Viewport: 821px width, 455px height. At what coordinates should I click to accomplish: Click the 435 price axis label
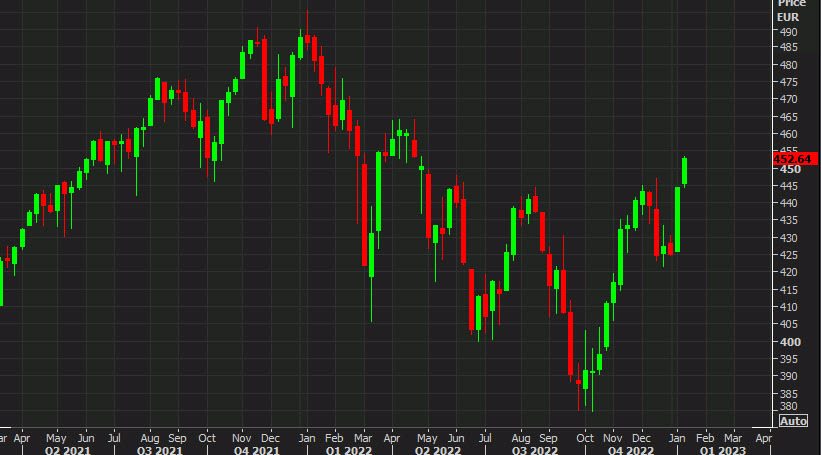coord(789,220)
